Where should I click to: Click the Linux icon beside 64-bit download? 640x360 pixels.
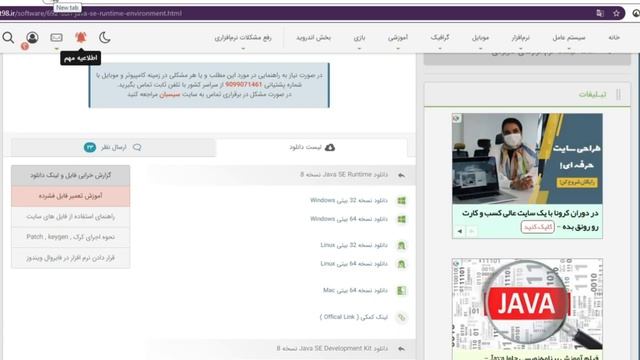[x=402, y=264]
